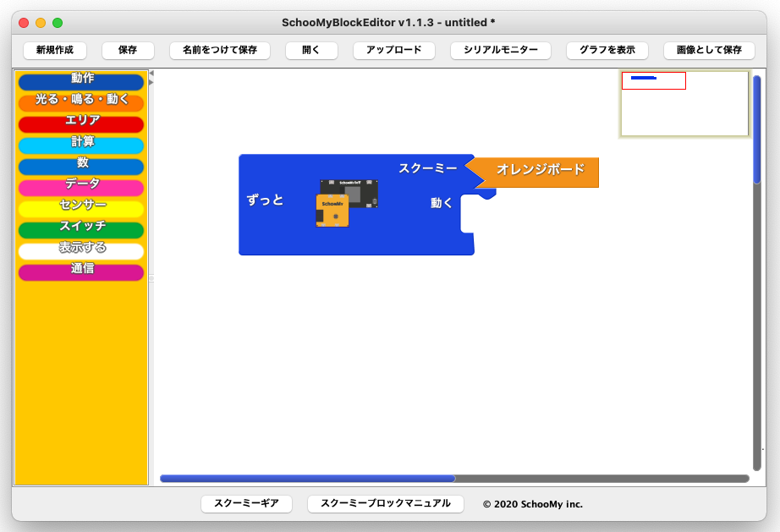Open the 光る・鳴る・動く category
This screenshot has height=532, width=780.
point(81,102)
